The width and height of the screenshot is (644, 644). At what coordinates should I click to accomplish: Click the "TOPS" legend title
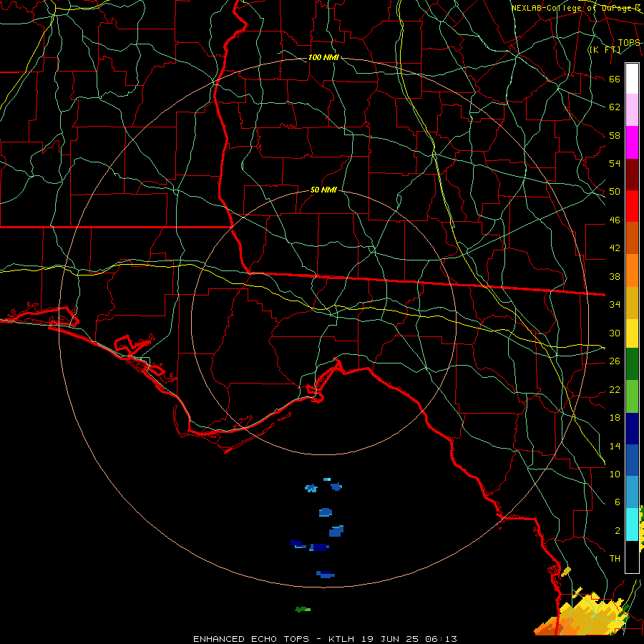tap(629, 43)
